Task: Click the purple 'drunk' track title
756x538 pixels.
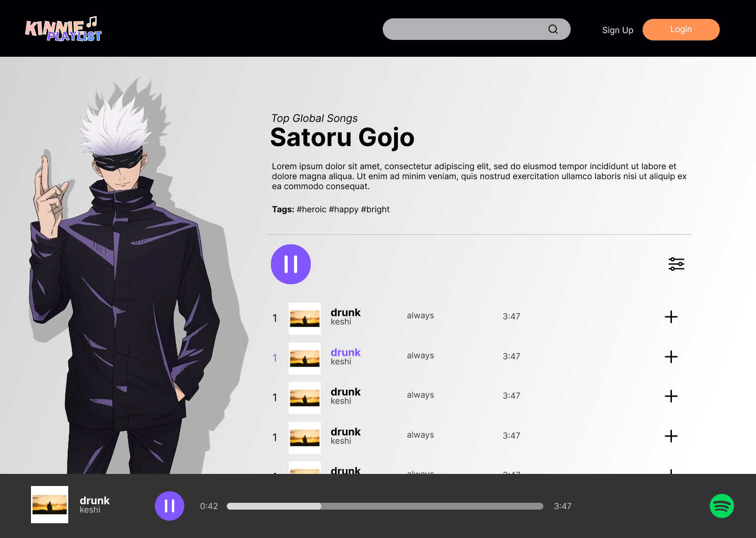Action: pos(345,353)
